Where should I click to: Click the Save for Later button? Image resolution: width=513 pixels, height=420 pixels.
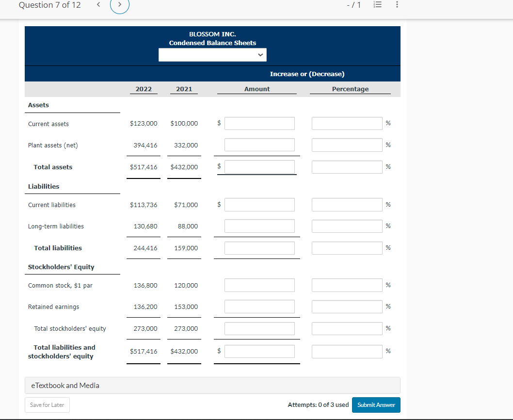[47, 404]
